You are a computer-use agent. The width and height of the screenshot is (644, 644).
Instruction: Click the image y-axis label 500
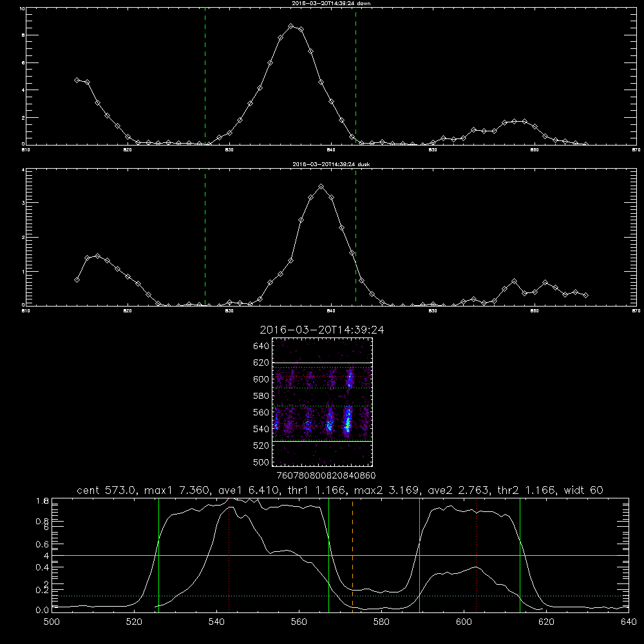261,462
